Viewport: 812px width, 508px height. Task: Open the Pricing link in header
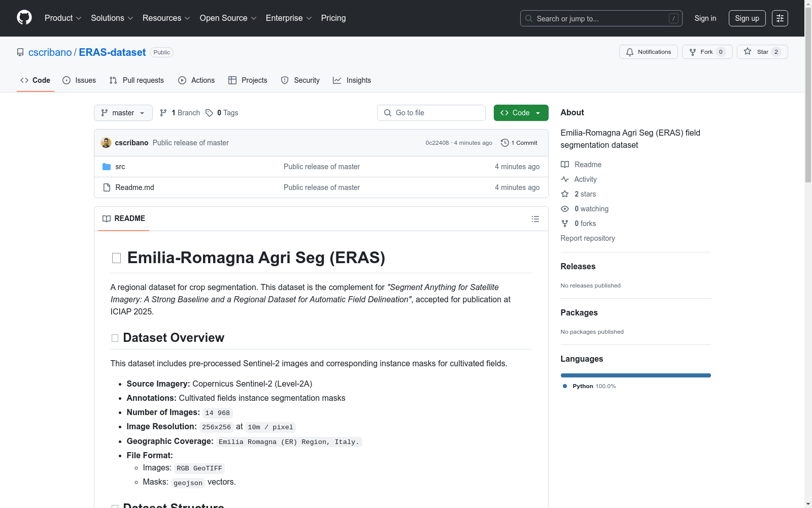tap(333, 18)
